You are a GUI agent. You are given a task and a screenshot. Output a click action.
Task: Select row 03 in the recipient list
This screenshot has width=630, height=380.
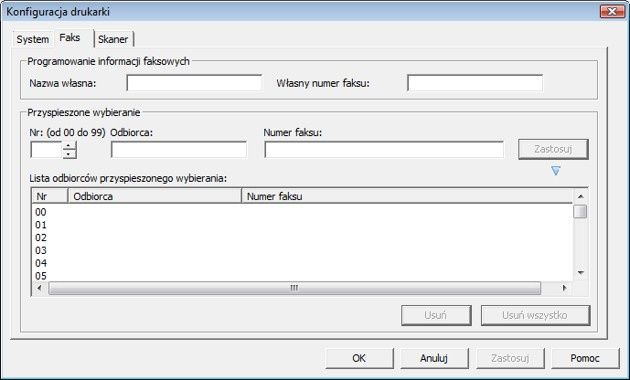tap(302, 251)
